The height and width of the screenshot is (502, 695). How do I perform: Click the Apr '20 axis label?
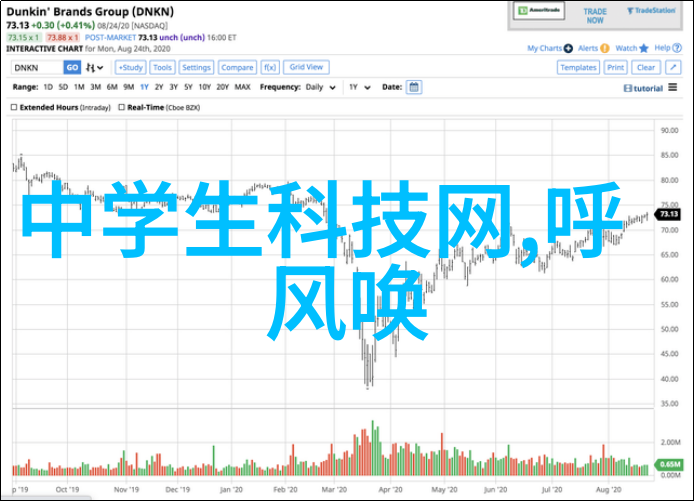(390, 490)
